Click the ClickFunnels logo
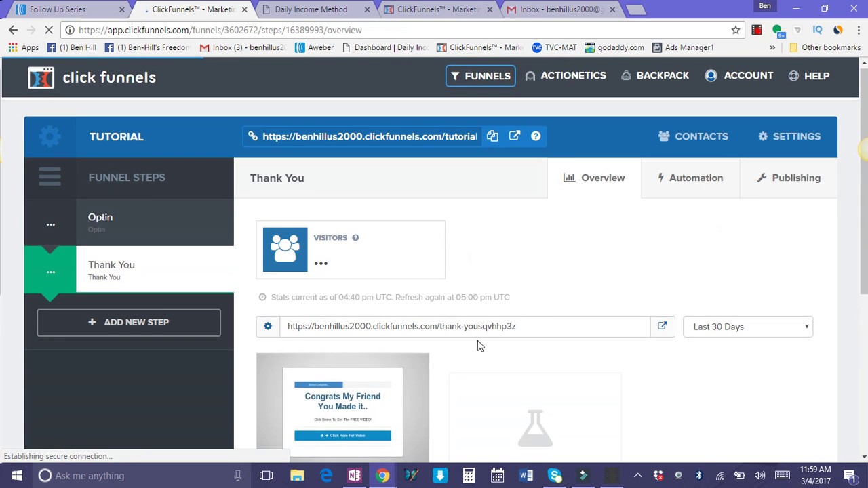868x488 pixels. [92, 77]
